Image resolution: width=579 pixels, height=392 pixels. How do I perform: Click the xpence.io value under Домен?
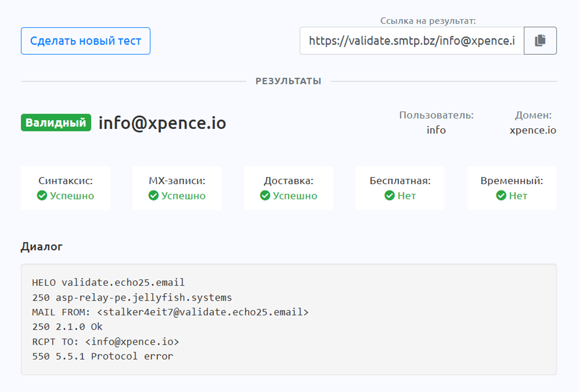[533, 130]
